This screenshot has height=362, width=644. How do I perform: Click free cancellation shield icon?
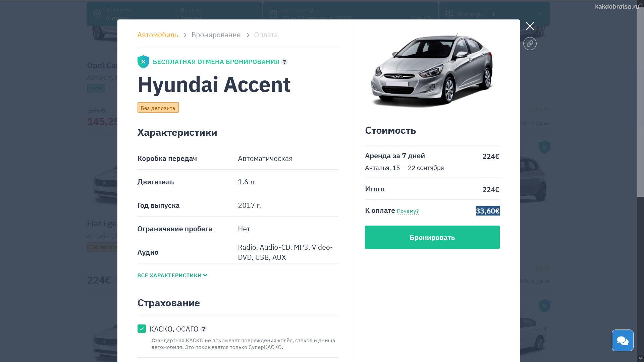[143, 62]
